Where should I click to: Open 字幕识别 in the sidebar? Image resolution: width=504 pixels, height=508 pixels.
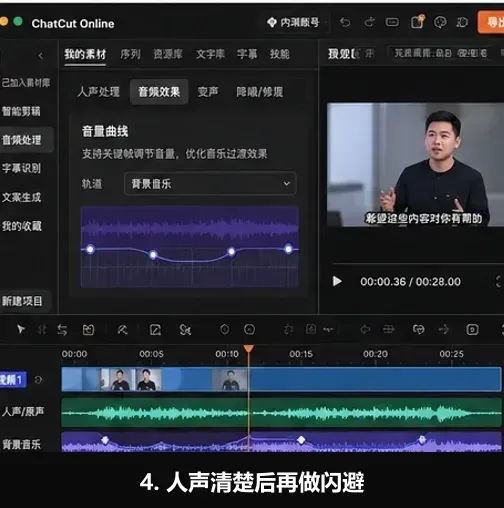[21, 168]
